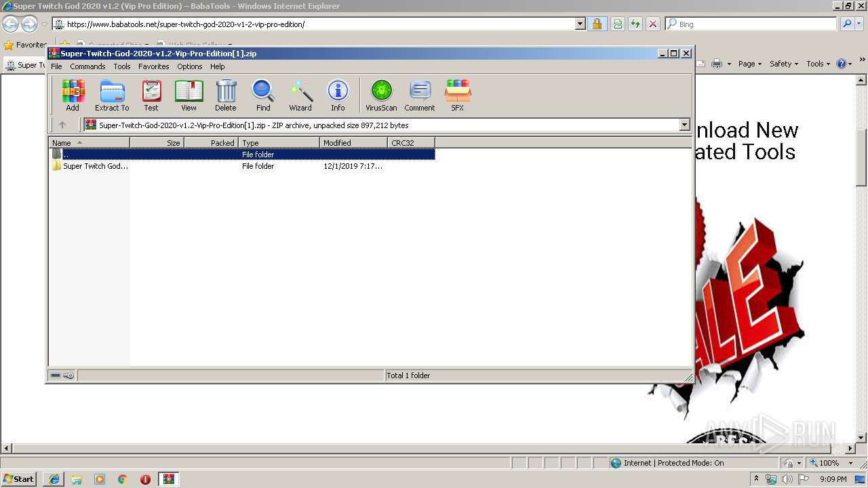Open the WinRAR Favorites menu

click(x=154, y=66)
